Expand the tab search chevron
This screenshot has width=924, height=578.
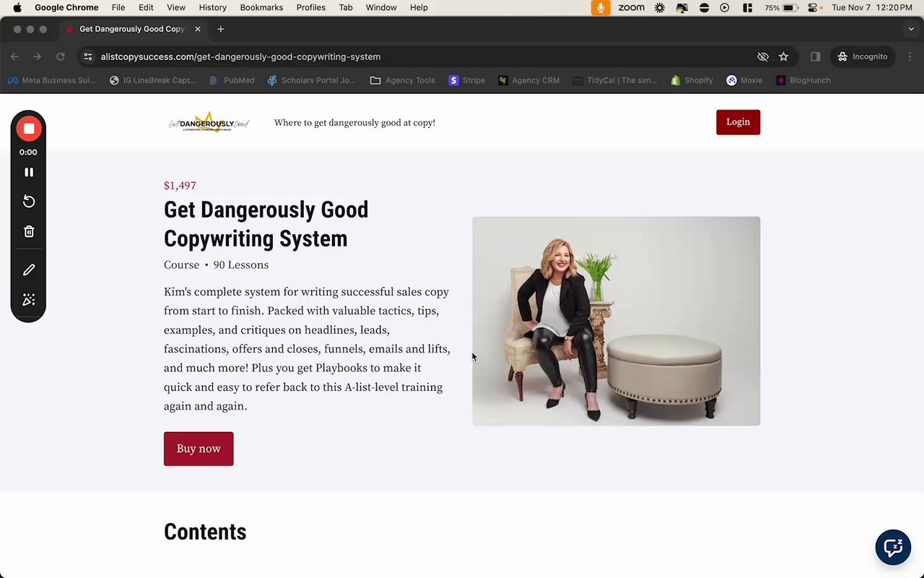911,29
